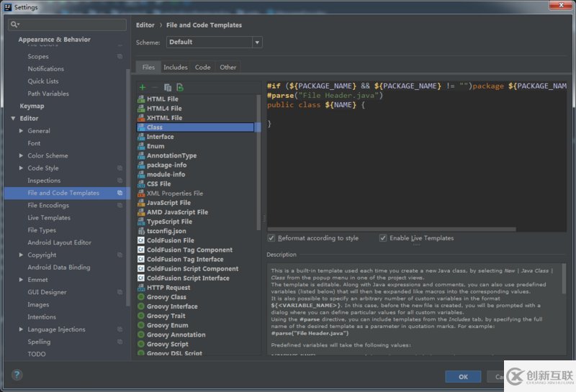Open the Live Templates settings page

49,218
